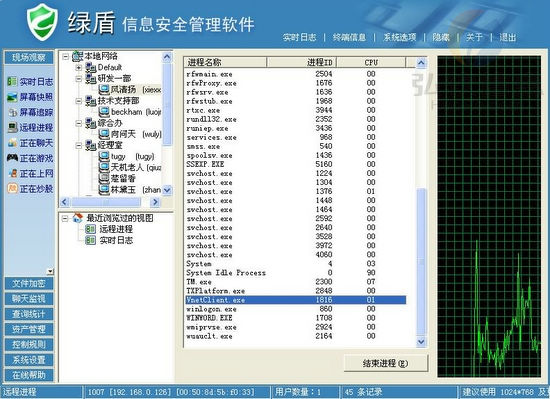Open the 屏幕追踪 sidebar item
The height and width of the screenshot is (399, 550).
click(x=30, y=112)
